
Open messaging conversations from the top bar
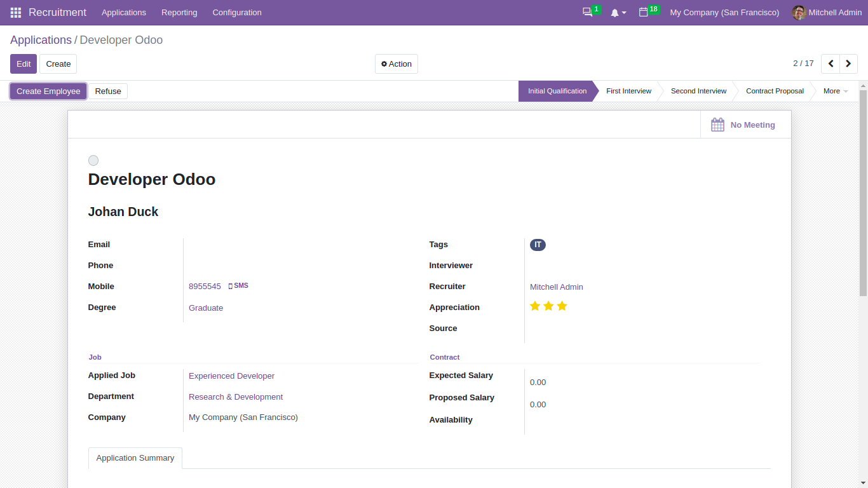[x=586, y=11]
